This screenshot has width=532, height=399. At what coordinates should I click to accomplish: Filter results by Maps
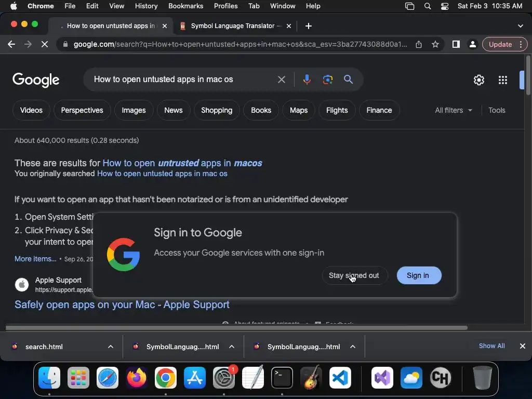[299, 110]
